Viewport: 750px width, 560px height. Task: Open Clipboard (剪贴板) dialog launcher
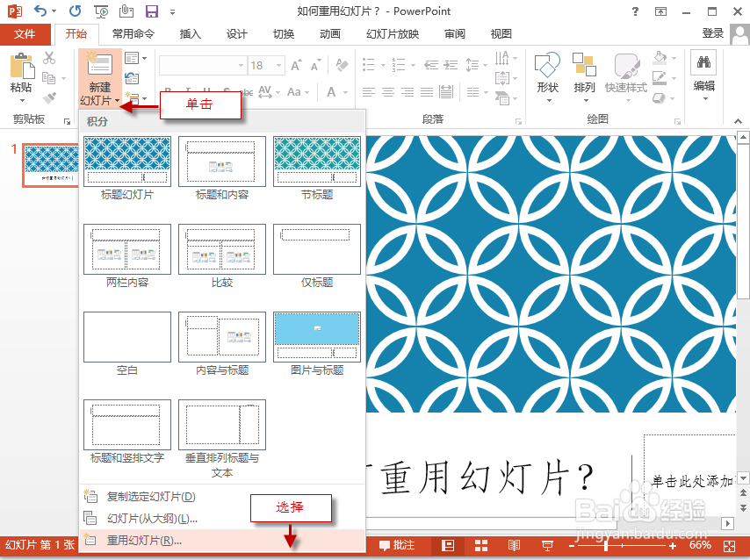click(67, 121)
